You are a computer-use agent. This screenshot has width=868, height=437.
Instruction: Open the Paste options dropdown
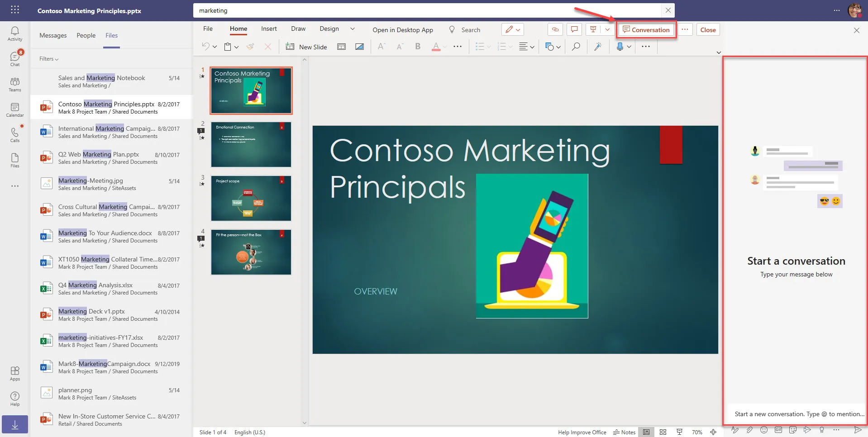coord(236,47)
